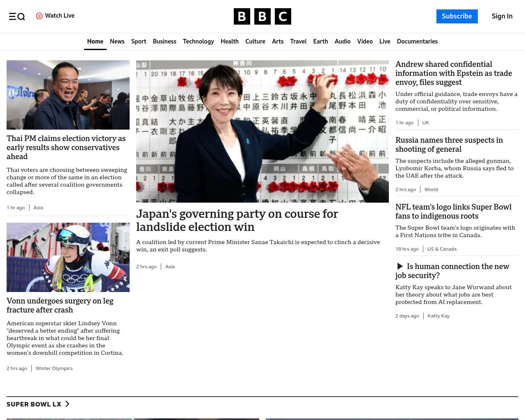Click Sign In

tap(502, 16)
